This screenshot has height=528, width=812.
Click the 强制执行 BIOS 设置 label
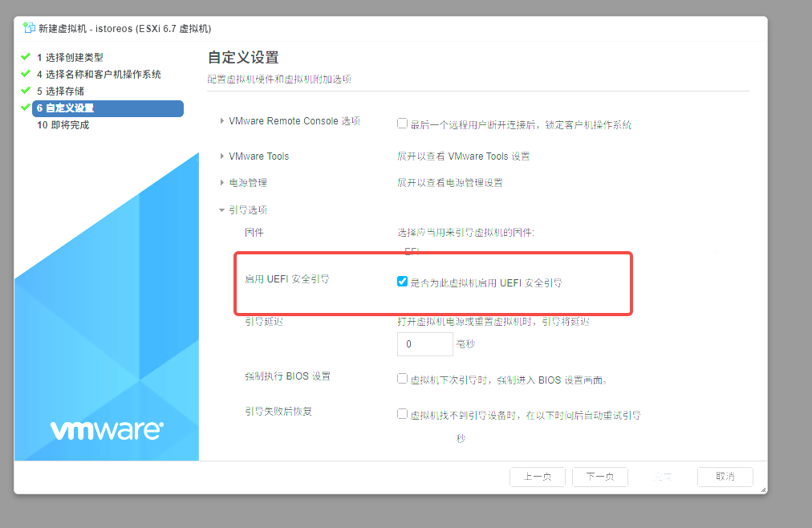coord(287,376)
